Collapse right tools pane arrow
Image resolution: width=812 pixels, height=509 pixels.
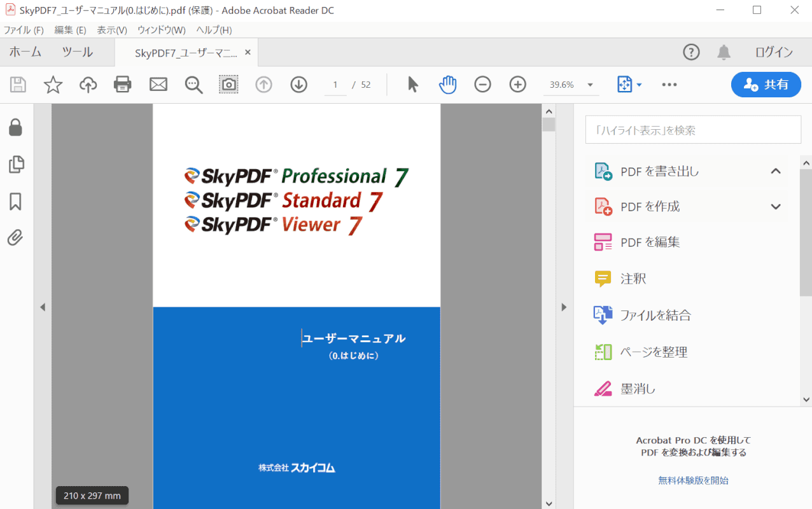pyautogui.click(x=563, y=307)
